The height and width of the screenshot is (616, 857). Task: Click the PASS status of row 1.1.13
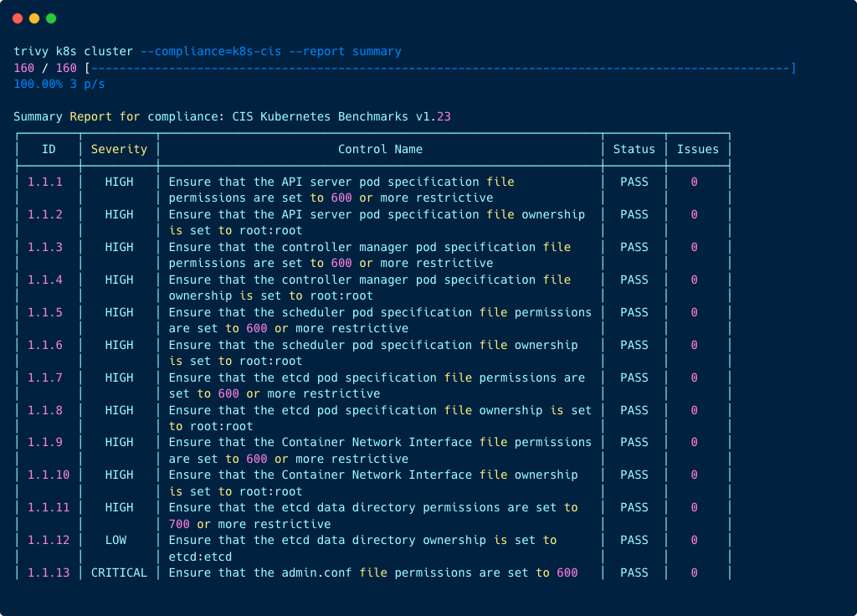[634, 572]
